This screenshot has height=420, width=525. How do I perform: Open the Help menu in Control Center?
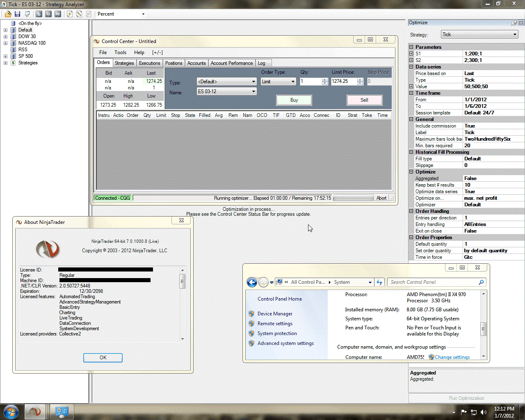[x=139, y=52]
